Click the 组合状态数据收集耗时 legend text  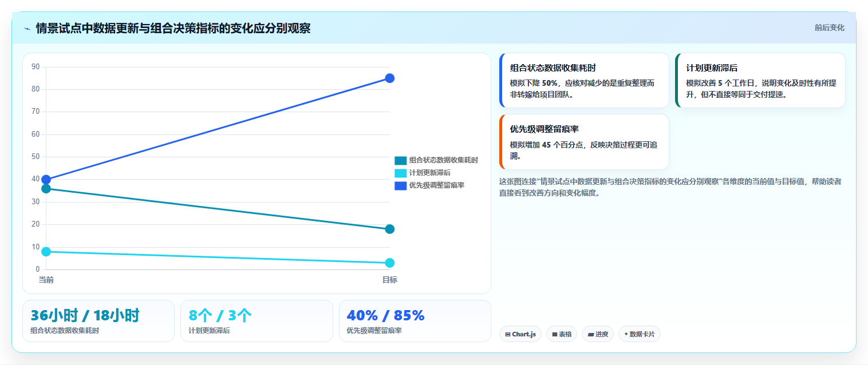coord(444,160)
